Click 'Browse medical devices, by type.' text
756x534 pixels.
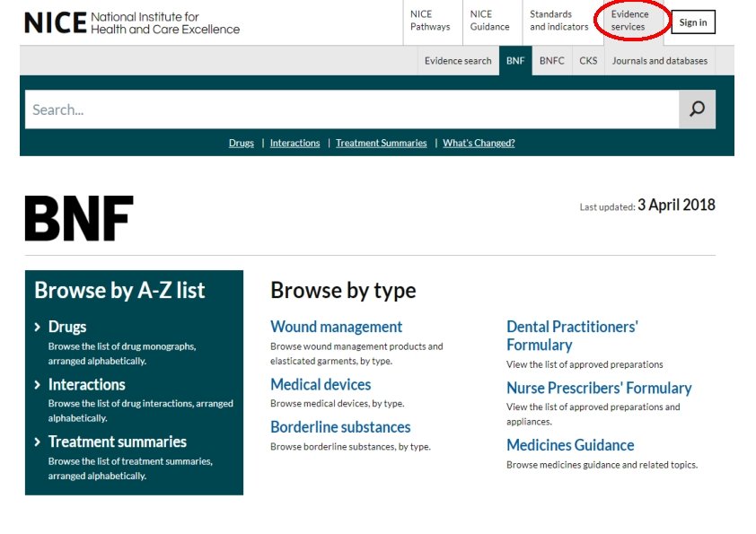pyautogui.click(x=337, y=403)
